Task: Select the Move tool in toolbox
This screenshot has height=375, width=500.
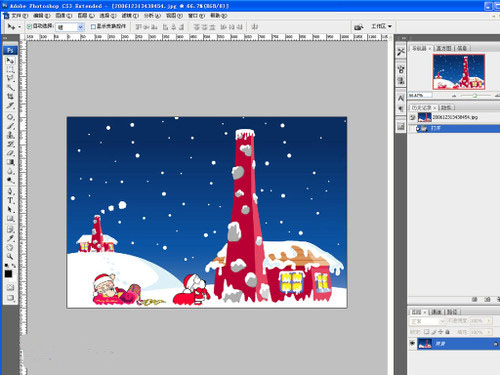Action: pos(10,61)
